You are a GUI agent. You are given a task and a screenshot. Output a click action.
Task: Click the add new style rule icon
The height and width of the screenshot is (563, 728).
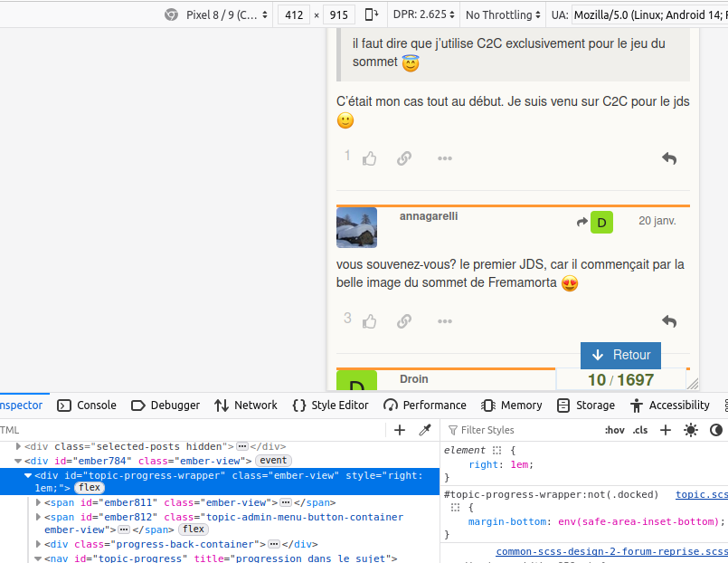(x=666, y=430)
